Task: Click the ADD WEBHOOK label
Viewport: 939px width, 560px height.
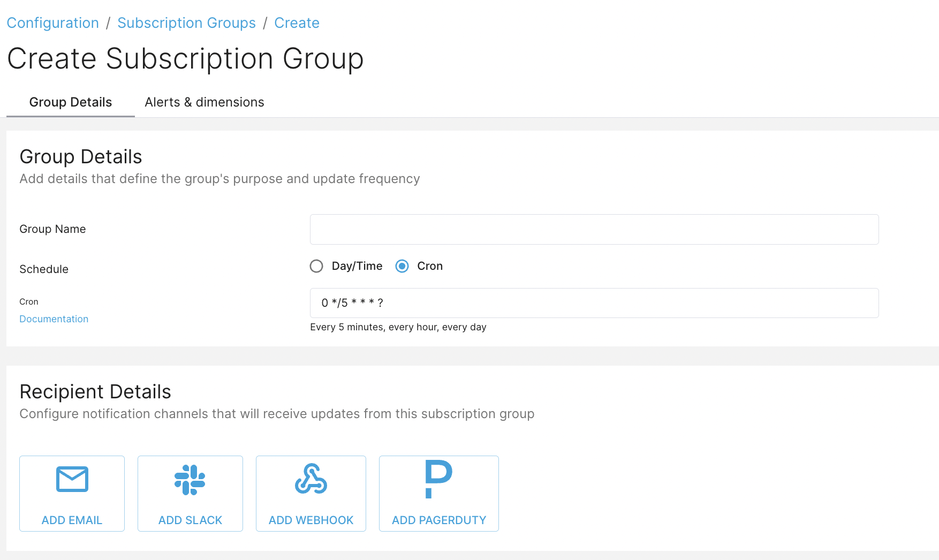Action: tap(311, 520)
